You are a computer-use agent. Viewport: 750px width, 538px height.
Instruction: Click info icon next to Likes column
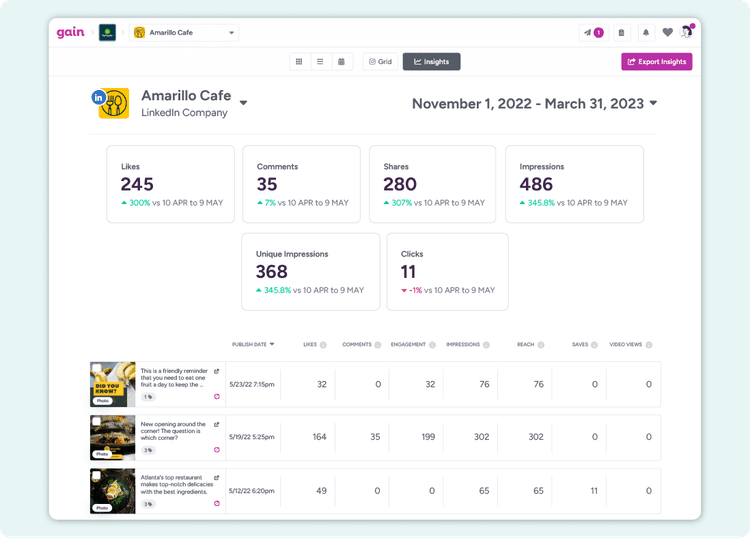point(323,345)
